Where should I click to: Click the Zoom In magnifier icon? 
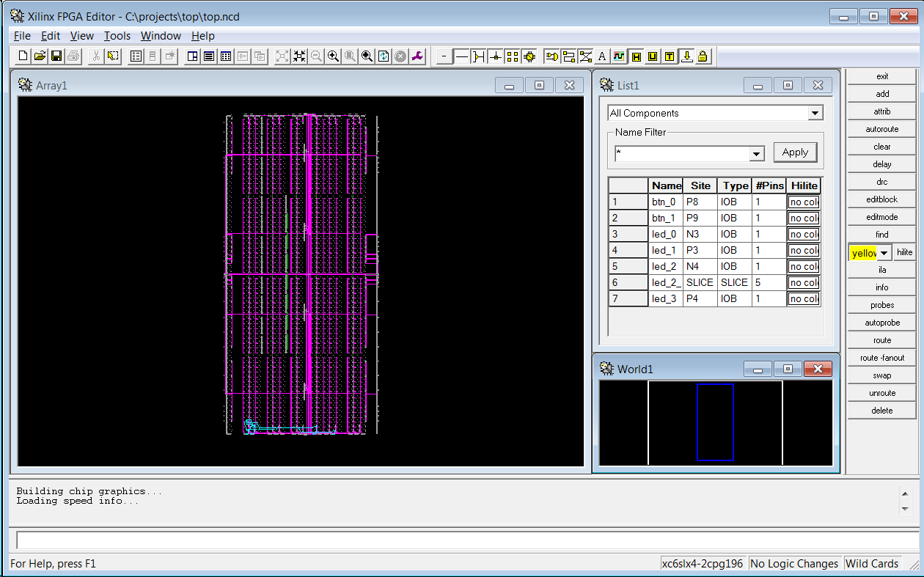click(333, 56)
